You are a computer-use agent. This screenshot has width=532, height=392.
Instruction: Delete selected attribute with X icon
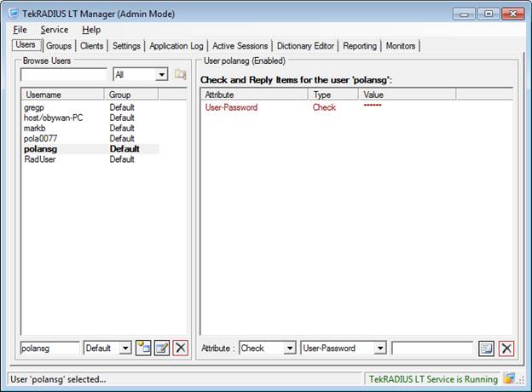tap(506, 349)
